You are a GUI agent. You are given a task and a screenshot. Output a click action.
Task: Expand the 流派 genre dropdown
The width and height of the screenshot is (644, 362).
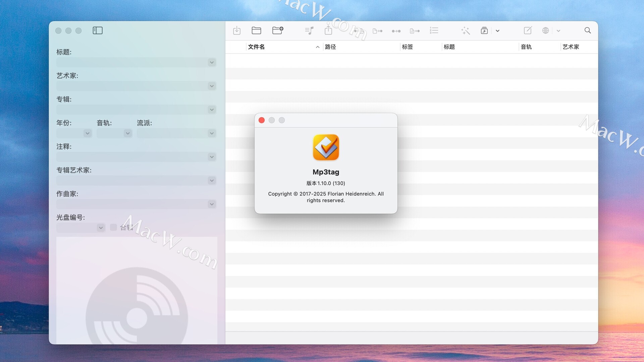click(x=212, y=133)
